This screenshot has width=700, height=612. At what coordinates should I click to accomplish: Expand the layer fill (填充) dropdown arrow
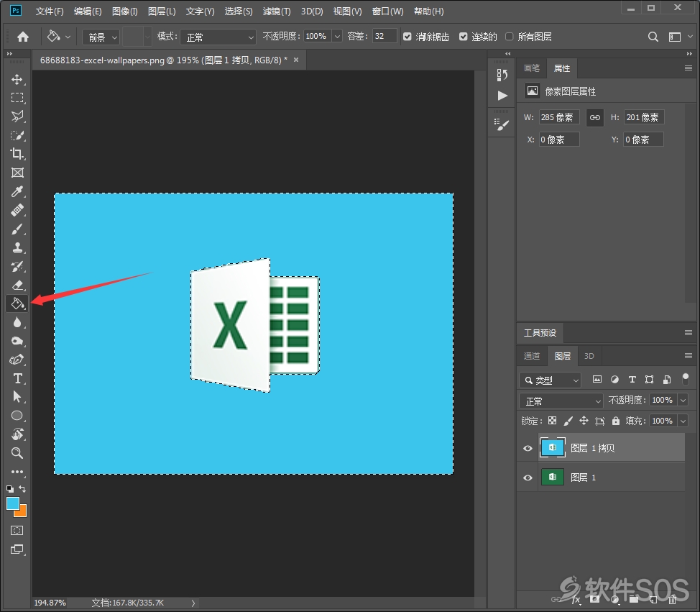point(683,421)
